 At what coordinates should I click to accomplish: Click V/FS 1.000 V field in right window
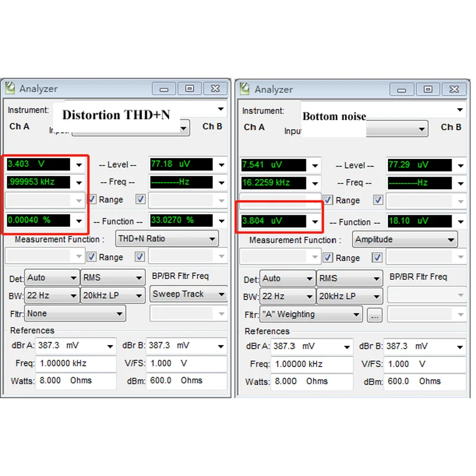(x=425, y=364)
